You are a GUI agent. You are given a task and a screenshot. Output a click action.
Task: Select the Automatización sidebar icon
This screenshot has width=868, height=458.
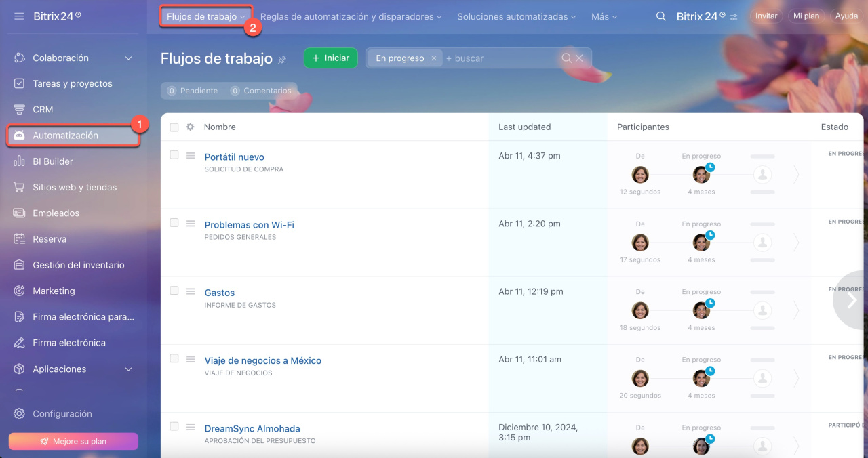tap(20, 136)
